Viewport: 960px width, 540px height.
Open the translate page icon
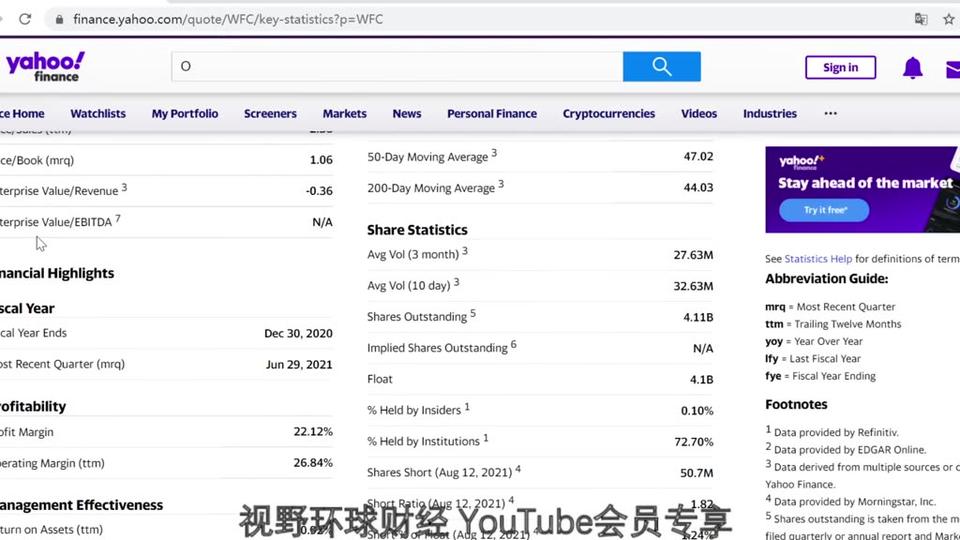[921, 19]
